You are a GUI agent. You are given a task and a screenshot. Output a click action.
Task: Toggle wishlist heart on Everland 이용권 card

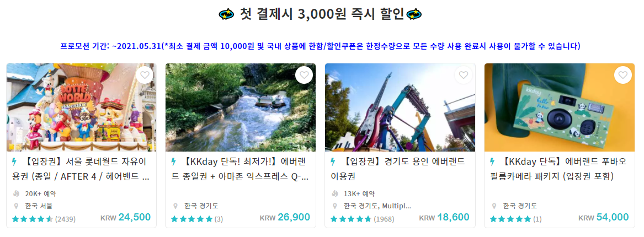click(464, 75)
